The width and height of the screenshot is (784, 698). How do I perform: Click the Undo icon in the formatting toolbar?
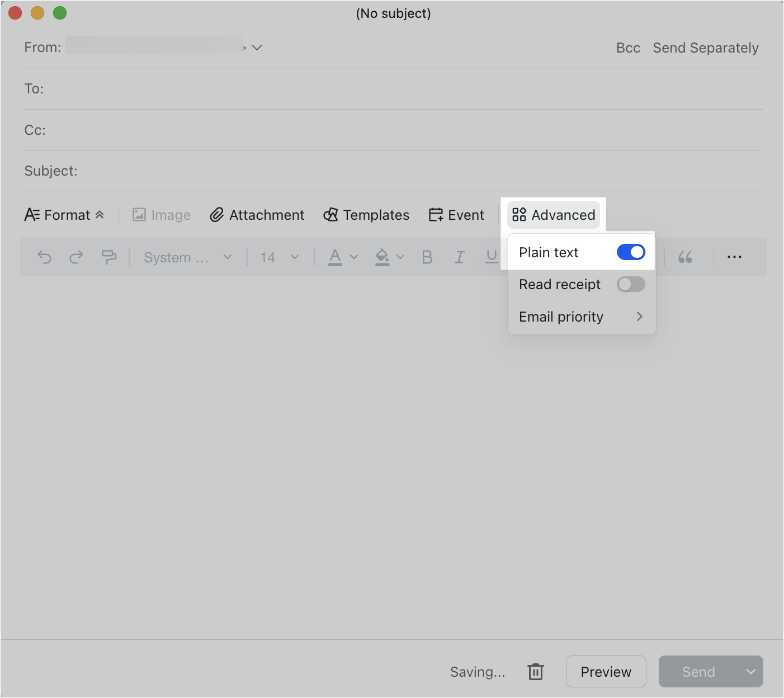(45, 257)
